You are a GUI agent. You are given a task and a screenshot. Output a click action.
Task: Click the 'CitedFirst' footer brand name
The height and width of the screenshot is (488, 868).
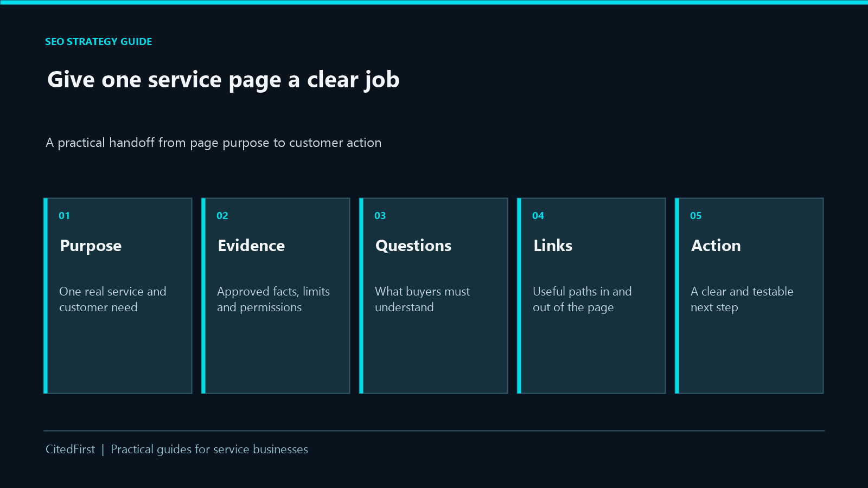70,449
